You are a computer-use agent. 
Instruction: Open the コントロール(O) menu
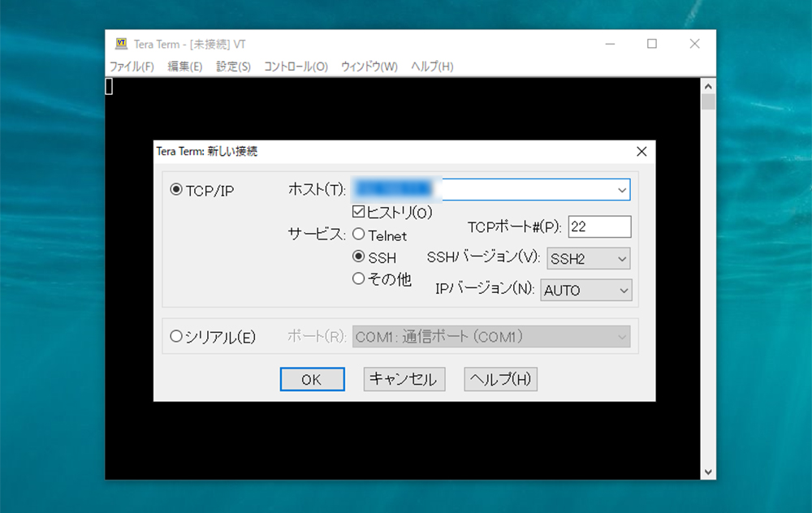pos(296,67)
